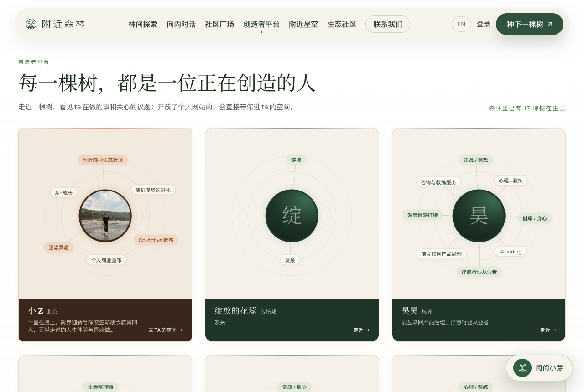Click the 种下一棵树 button
Screen dimensions: 584x392
(x=530, y=24)
